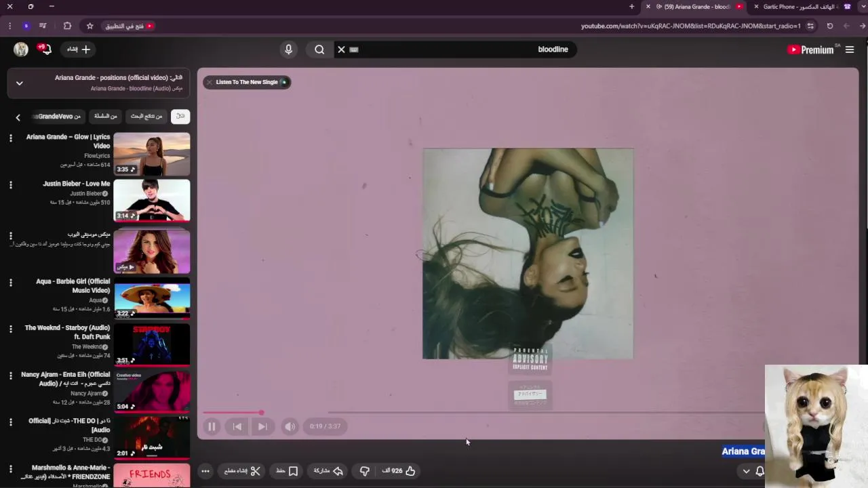Viewport: 868px width, 488px height.
Task: Skip to previous track in player
Action: pos(237,426)
